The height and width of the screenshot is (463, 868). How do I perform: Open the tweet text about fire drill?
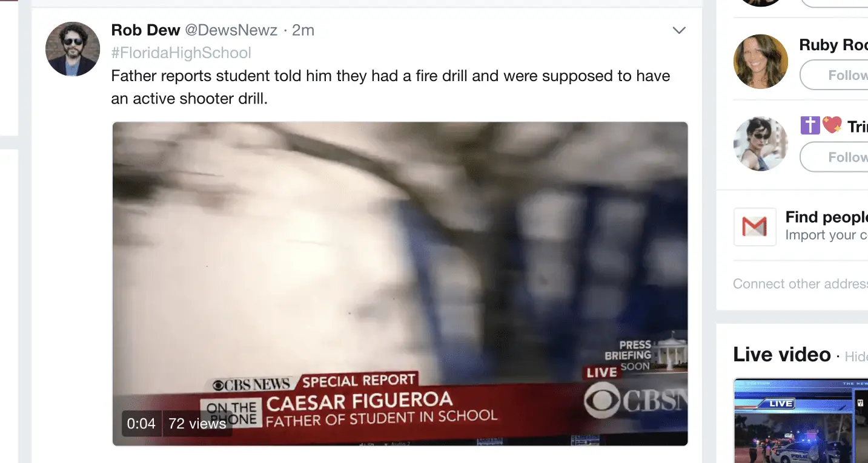391,87
